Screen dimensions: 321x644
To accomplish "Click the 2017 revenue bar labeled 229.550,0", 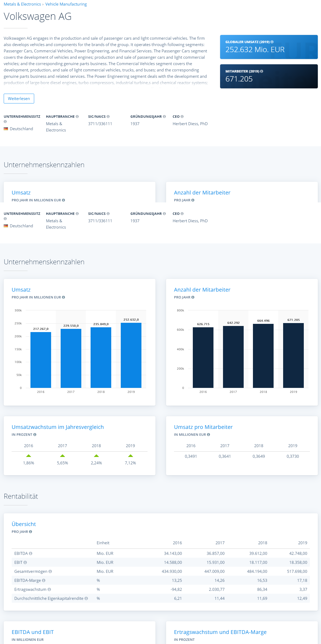I will (x=71, y=358).
